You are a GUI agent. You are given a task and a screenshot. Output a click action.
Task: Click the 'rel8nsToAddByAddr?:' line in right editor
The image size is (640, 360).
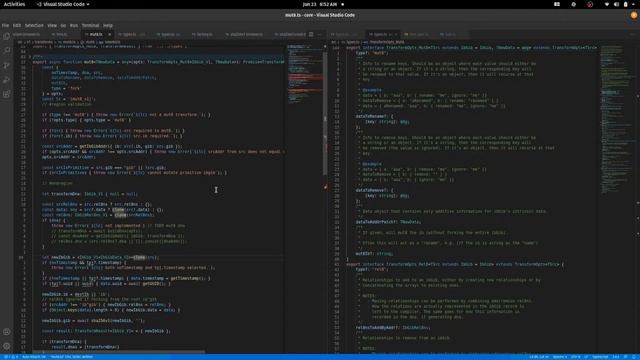[x=393, y=328]
